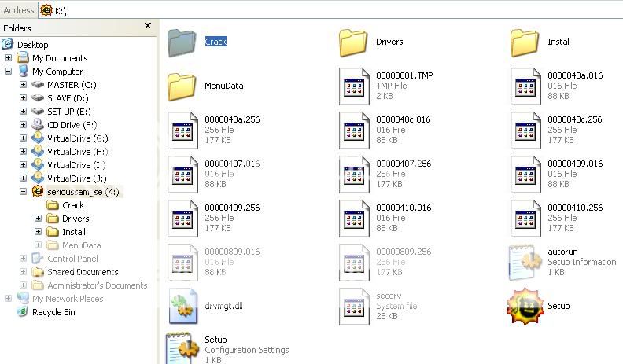Click the Recycle Bin icon in folder tree

click(x=23, y=311)
